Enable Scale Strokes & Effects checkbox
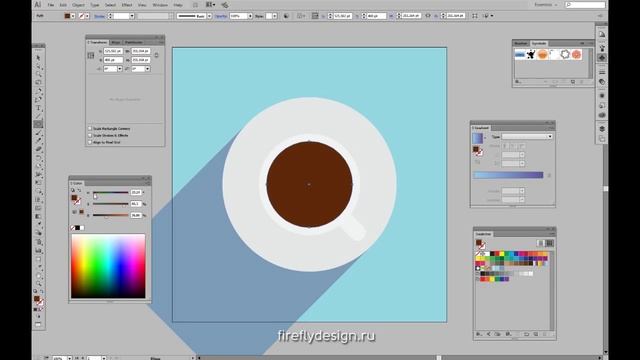Viewport: 640px width, 360px height. click(90, 136)
